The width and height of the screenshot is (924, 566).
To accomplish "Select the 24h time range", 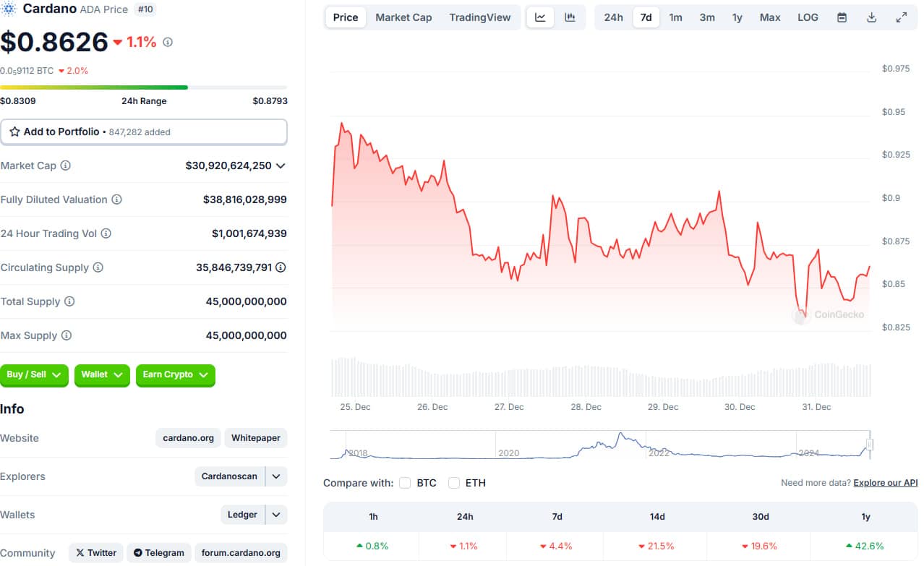I will click(613, 17).
